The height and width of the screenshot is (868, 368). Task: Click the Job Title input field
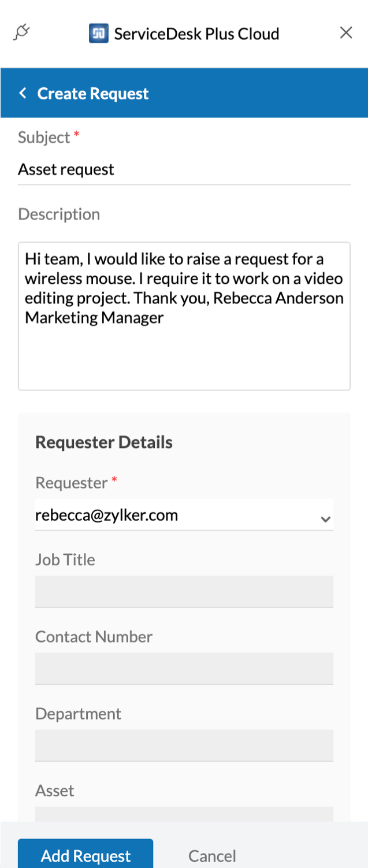184,592
